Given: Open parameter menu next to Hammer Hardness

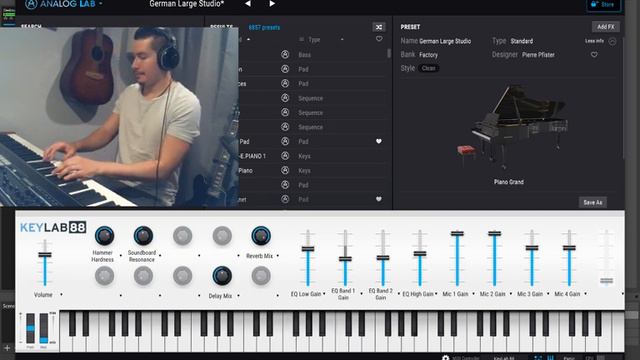Looking at the screenshot, I should (121, 256).
